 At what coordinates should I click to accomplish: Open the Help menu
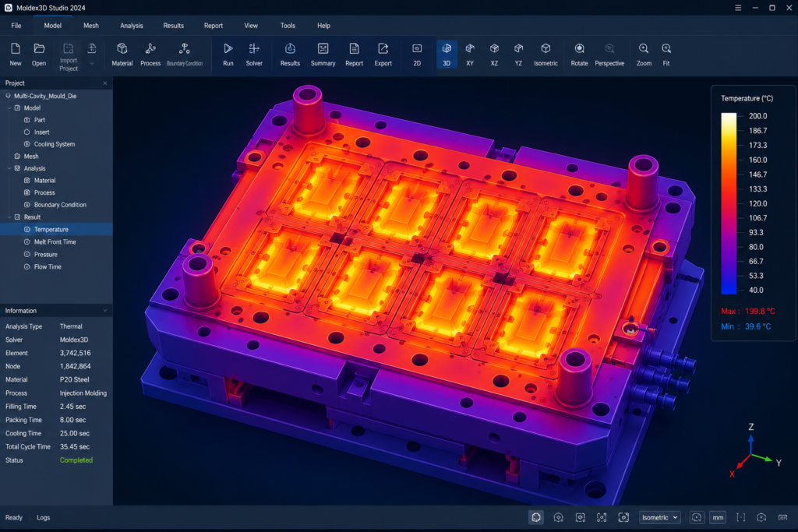click(x=323, y=26)
